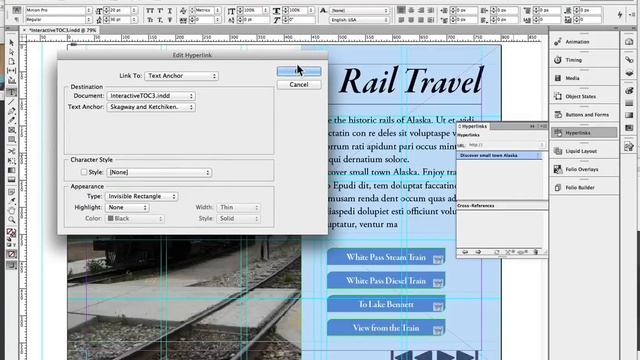
Task: Open the Document InteractiveTOC3.indd dropdown
Action: [151, 96]
